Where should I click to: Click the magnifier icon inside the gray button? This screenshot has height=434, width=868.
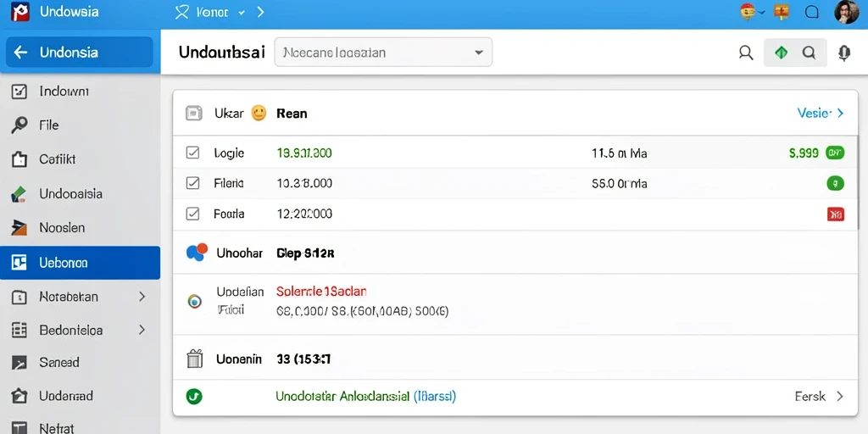pyautogui.click(x=809, y=53)
